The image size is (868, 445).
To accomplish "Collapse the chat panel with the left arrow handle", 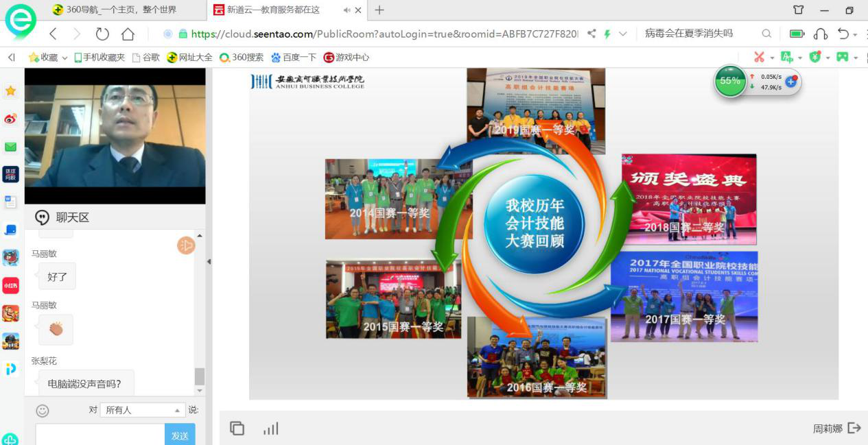I will 209,261.
